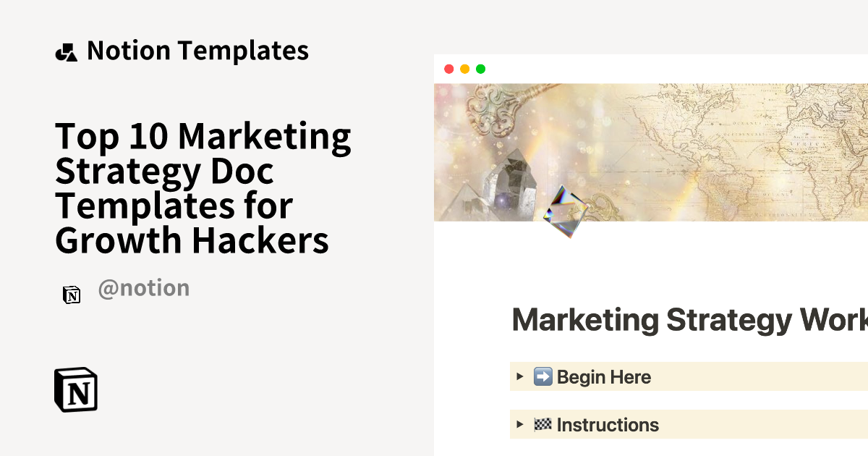Image resolution: width=868 pixels, height=456 pixels.
Task: Expand the Begin Here toggle triangle
Action: point(519,376)
